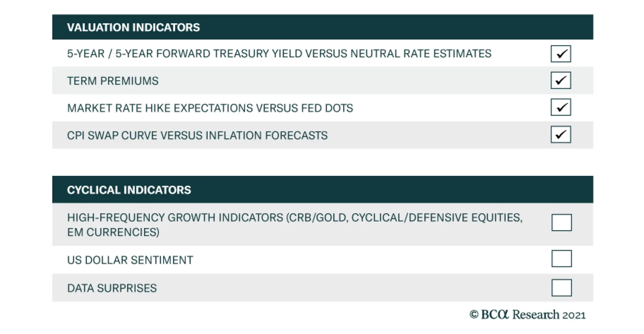The width and height of the screenshot is (644, 334).
Task: Click the BCA Research 2021 copyright
Action: (527, 315)
